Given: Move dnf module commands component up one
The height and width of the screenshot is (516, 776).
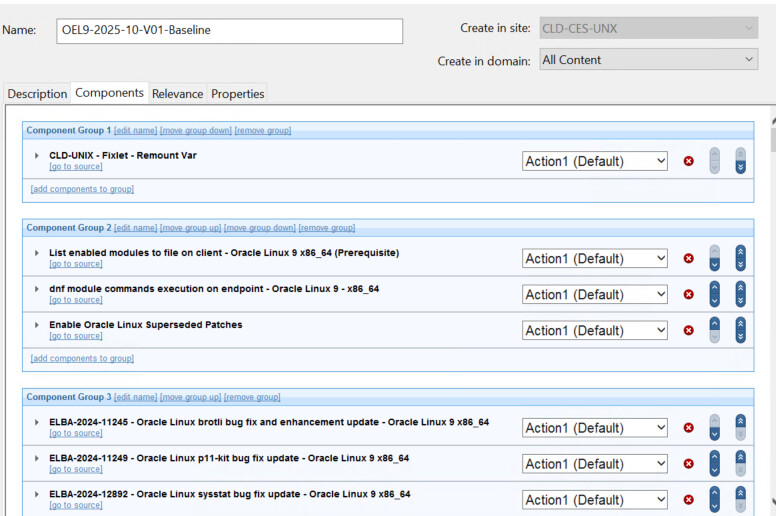Looking at the screenshot, I should click(x=714, y=288).
